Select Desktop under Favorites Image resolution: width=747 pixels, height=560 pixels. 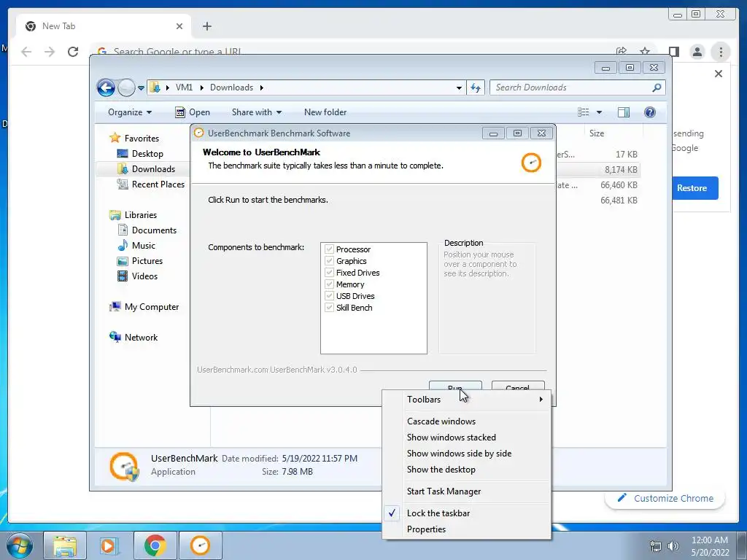click(x=140, y=154)
